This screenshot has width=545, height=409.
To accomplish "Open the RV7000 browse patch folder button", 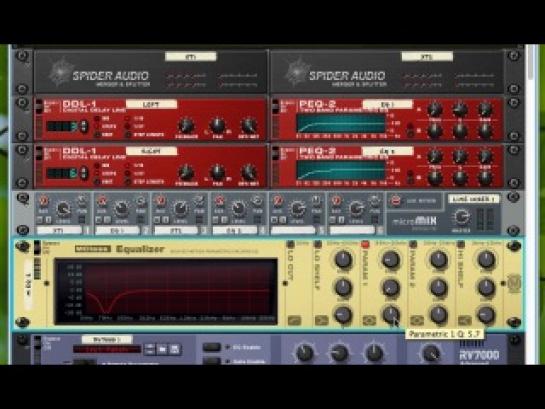I will pos(162,349).
